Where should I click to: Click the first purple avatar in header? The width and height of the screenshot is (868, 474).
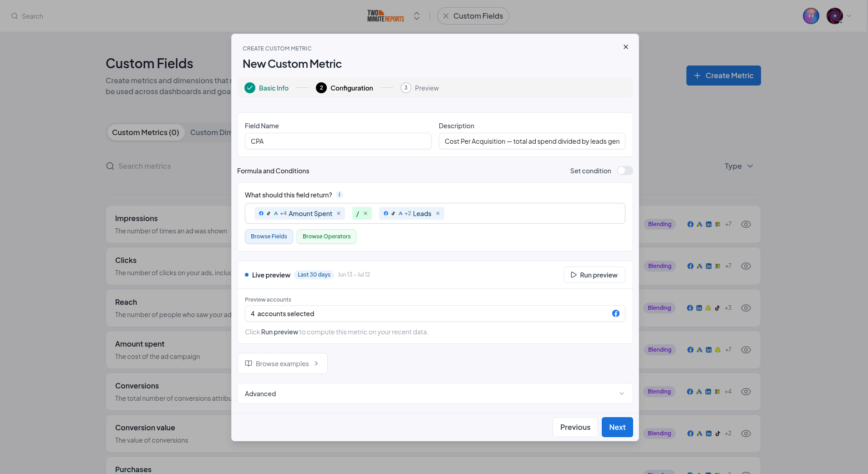[811, 16]
